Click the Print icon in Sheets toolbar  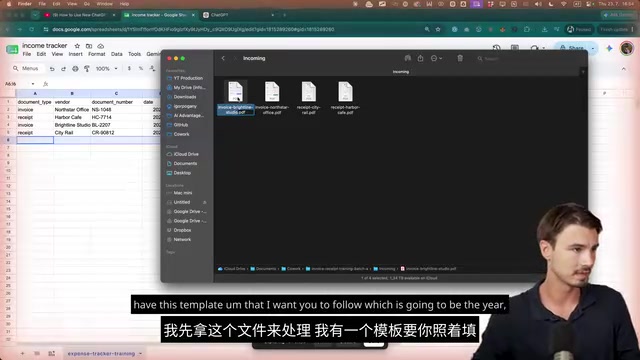coord(75,69)
